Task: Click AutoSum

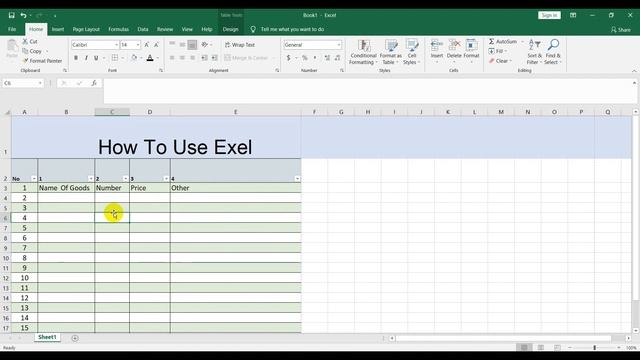Action: pos(502,41)
